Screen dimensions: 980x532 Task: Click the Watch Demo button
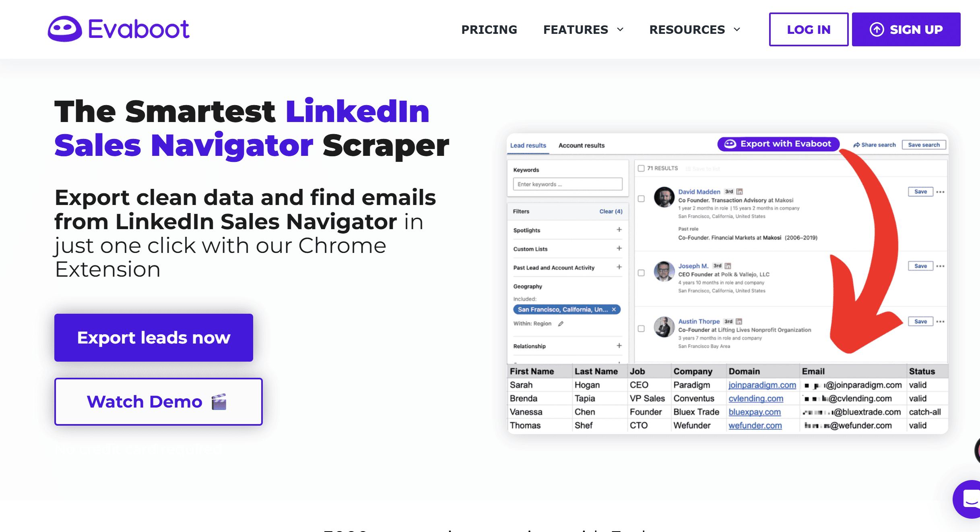(158, 402)
